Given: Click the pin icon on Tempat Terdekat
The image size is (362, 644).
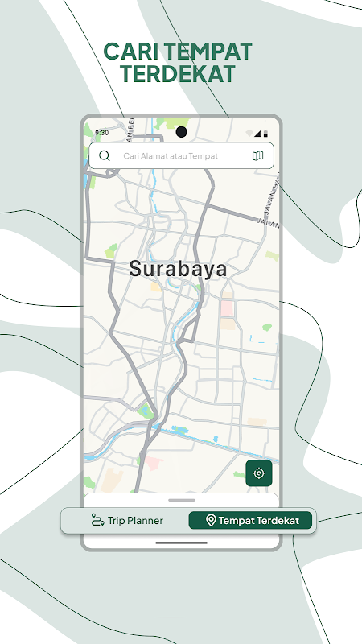Looking at the screenshot, I should [x=211, y=520].
